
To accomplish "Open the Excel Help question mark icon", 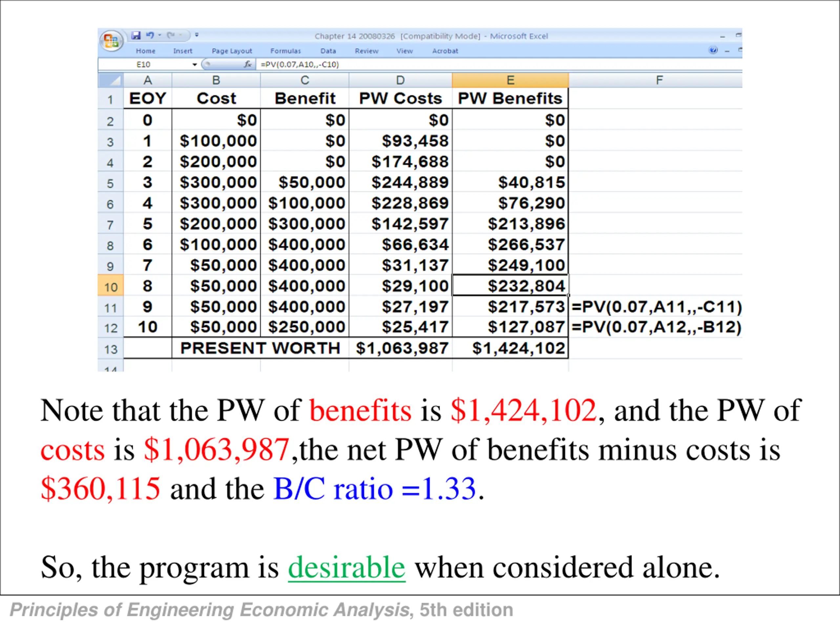I will pos(713,50).
